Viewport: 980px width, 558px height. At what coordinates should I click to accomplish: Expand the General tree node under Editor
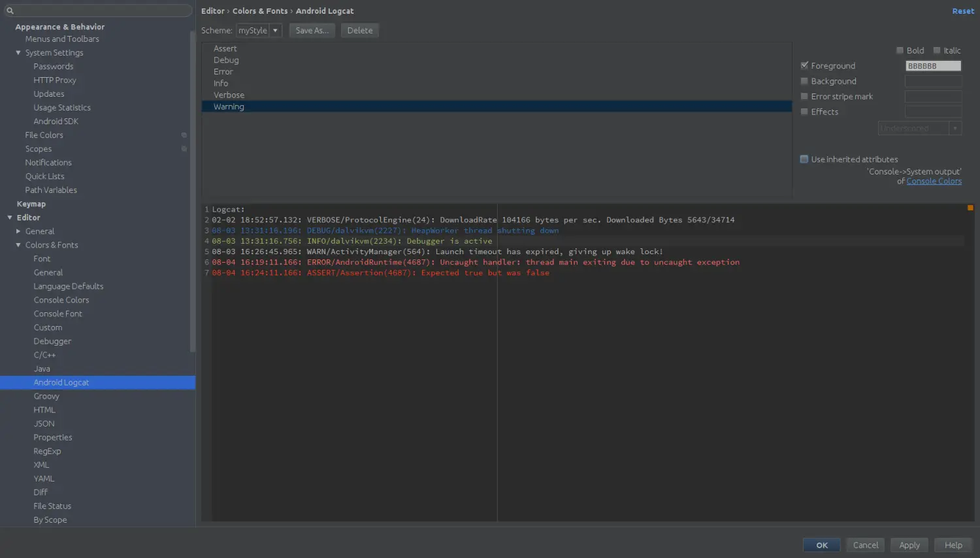[x=18, y=231]
